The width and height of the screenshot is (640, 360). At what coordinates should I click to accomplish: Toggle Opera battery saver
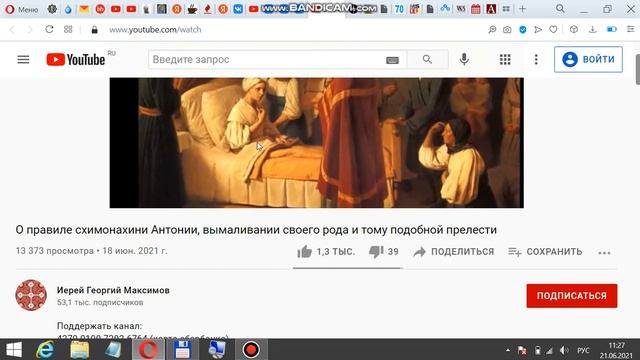coord(611,29)
